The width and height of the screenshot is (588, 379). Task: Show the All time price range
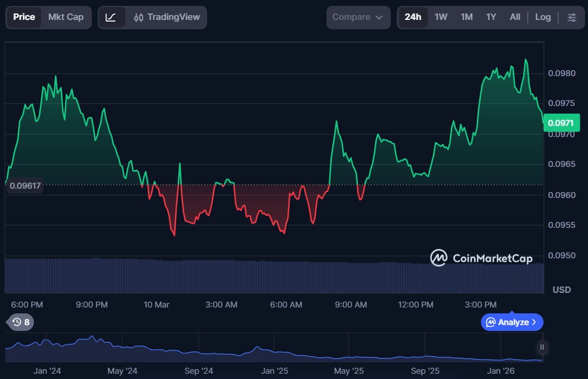(515, 18)
